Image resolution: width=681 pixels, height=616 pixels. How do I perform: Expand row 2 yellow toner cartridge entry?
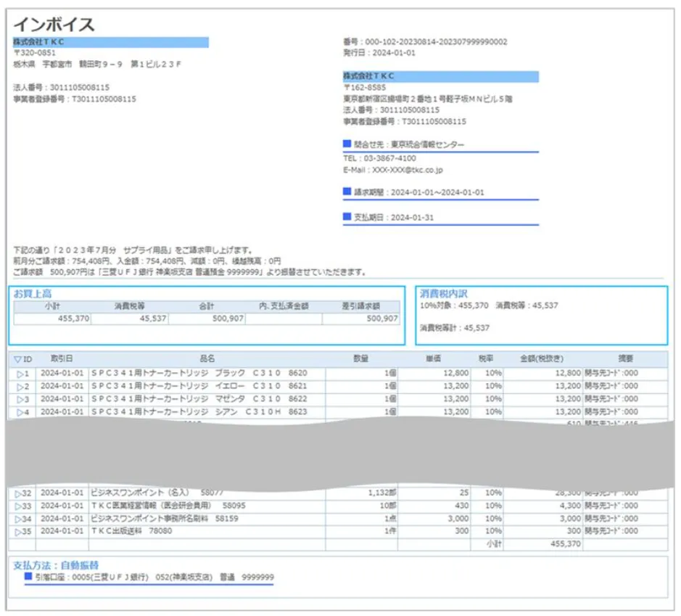(x=21, y=387)
